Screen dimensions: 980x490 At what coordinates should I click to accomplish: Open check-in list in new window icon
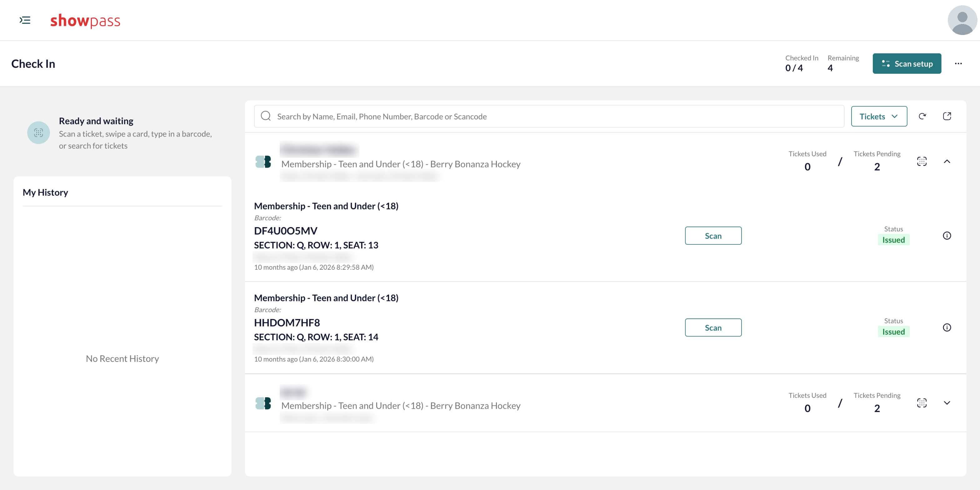947,117
